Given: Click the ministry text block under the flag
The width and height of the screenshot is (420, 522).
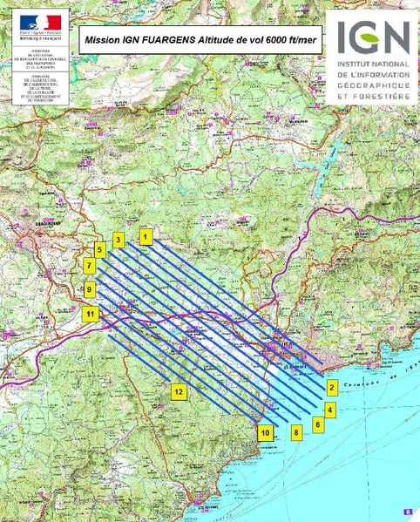Looking at the screenshot, I should pyautogui.click(x=41, y=58).
